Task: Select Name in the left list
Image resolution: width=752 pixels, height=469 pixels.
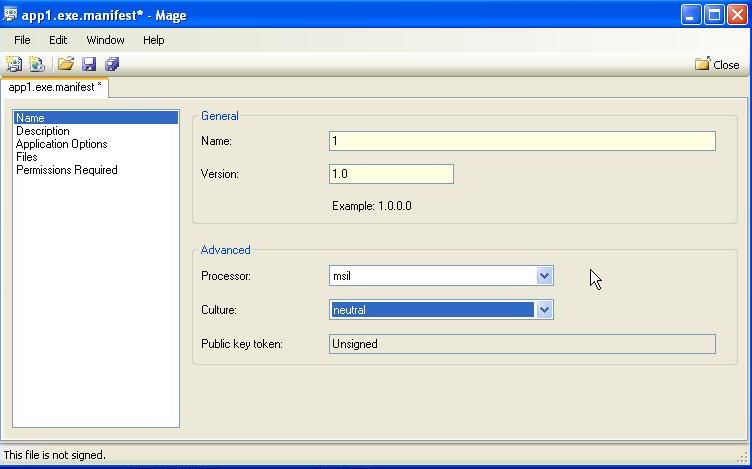Action: point(96,117)
